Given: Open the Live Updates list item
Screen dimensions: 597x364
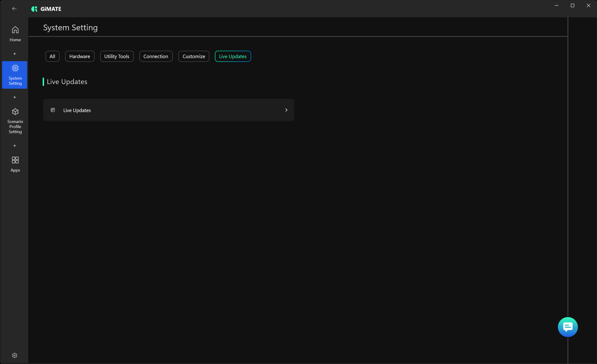Looking at the screenshot, I should [77, 110].
